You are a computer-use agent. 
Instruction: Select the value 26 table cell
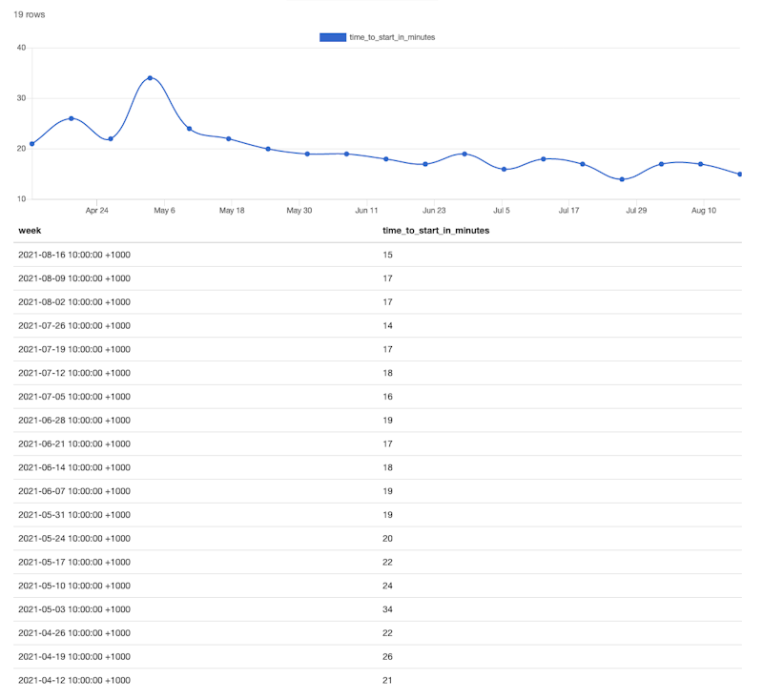[387, 656]
